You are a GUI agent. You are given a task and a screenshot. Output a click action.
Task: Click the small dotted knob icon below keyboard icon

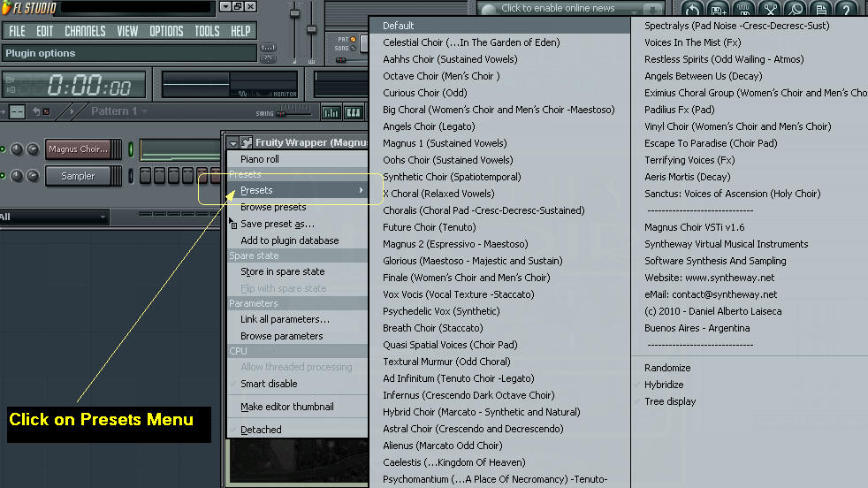tap(268, 58)
